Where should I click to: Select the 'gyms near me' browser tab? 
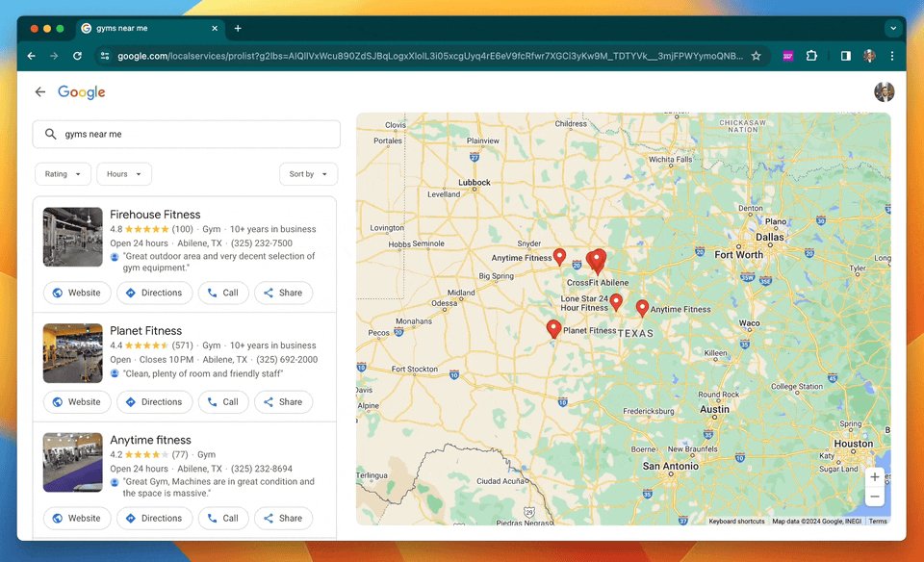(150, 28)
